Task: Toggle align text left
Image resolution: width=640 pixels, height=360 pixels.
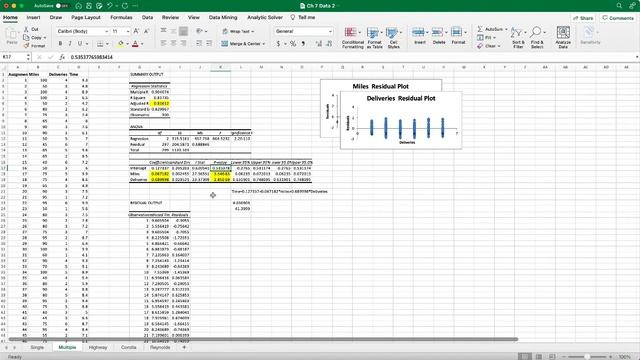Action: point(163,43)
